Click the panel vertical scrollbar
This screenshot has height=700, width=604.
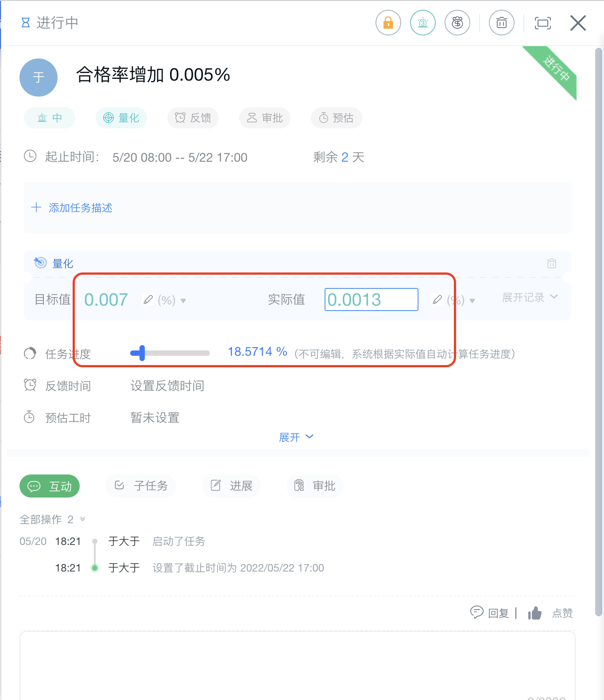pyautogui.click(x=599, y=332)
